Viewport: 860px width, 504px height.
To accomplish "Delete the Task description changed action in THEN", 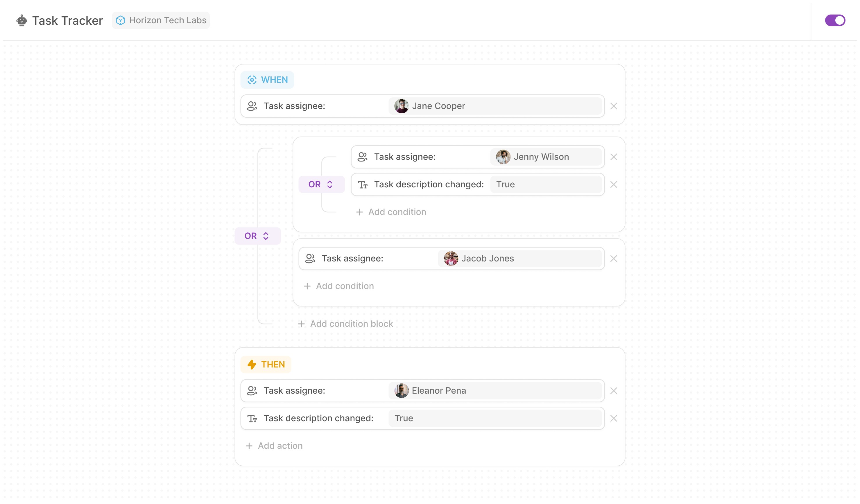I will click(x=613, y=418).
